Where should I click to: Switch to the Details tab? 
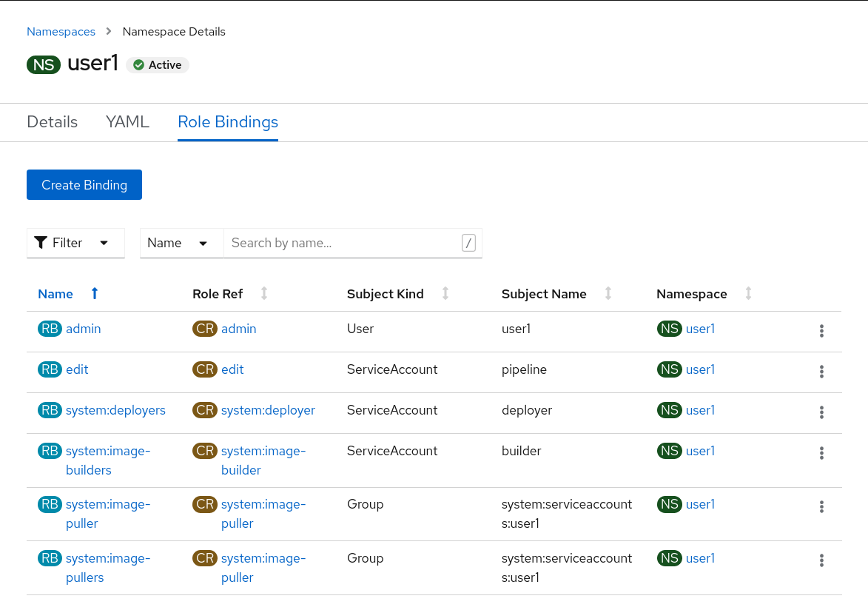52,122
